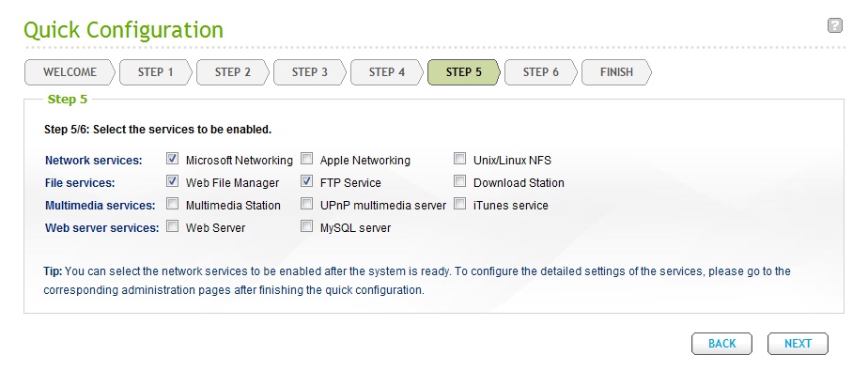This screenshot has height=371, width=868.
Task: Disable Web File Manager checkbox
Action: click(x=173, y=181)
